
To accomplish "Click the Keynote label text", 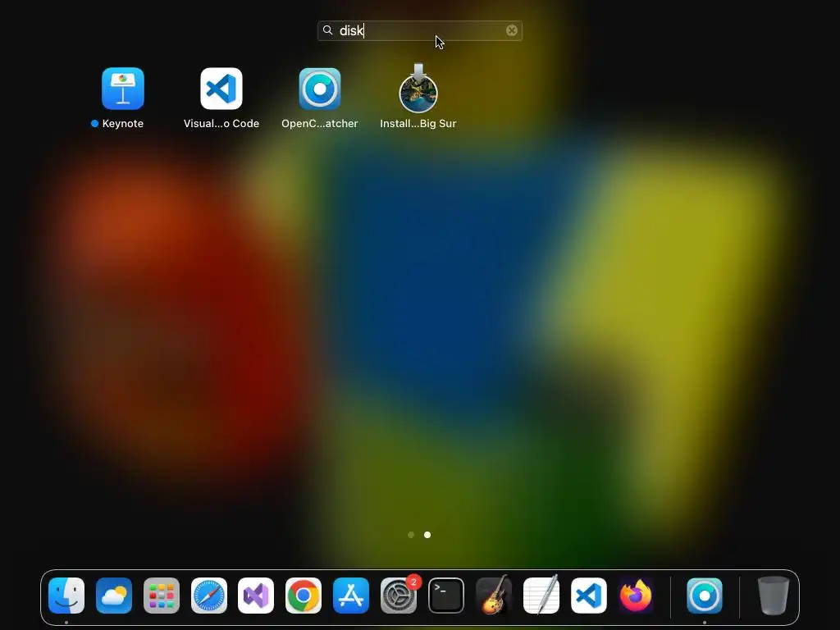I will coord(123,124).
